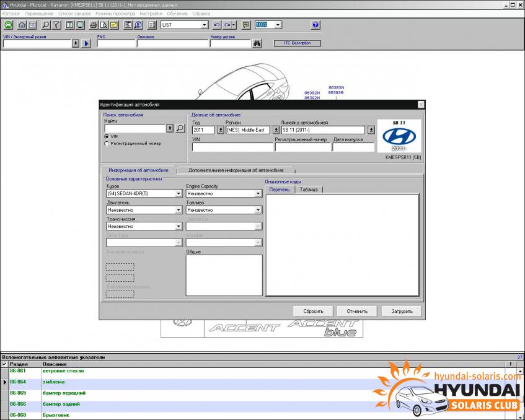
Task: Expand the Двигатель combo box
Action: pyautogui.click(x=179, y=210)
